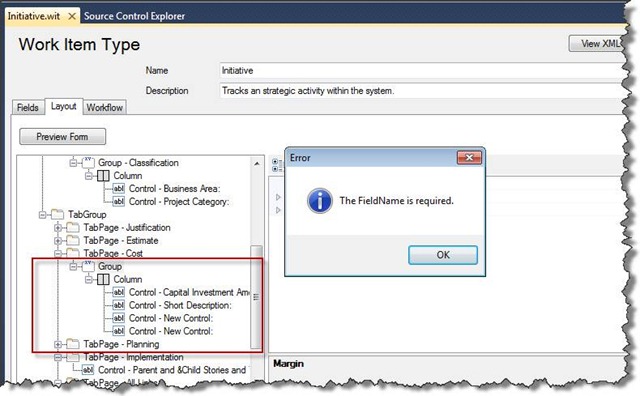Switch to the Fields tab
The image size is (640, 396).
[x=28, y=107]
